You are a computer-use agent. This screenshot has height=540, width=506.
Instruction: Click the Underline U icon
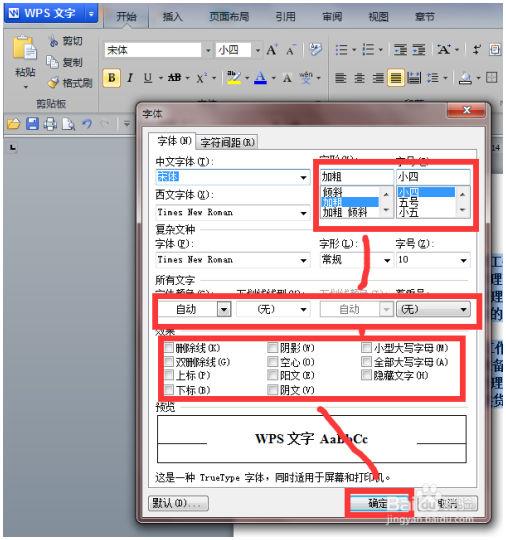[148, 78]
